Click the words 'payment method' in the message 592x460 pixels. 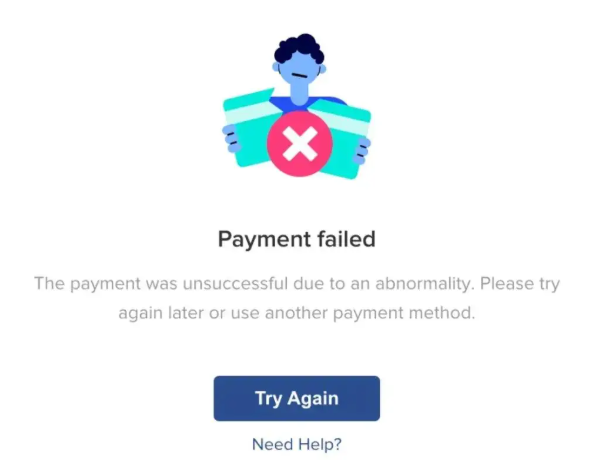coord(404,313)
